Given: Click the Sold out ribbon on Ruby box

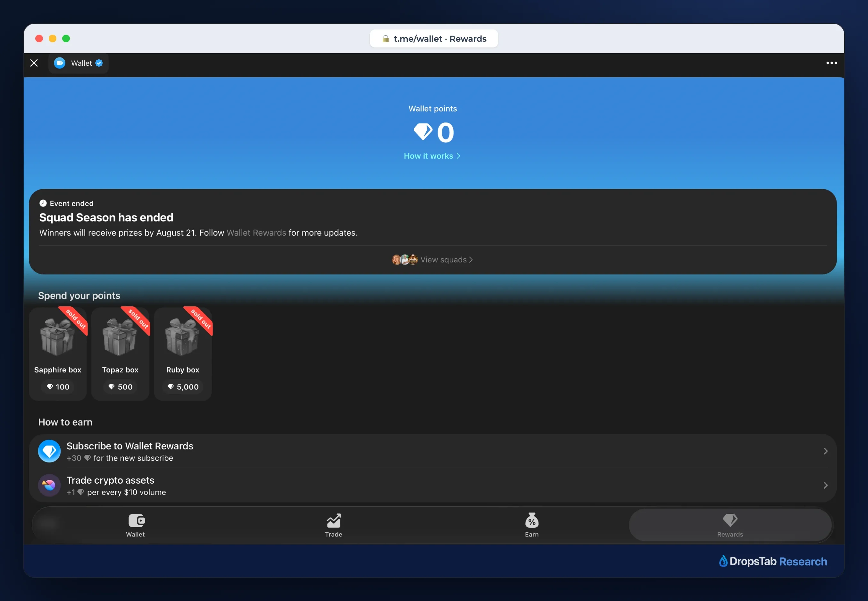Looking at the screenshot, I should 201,319.
